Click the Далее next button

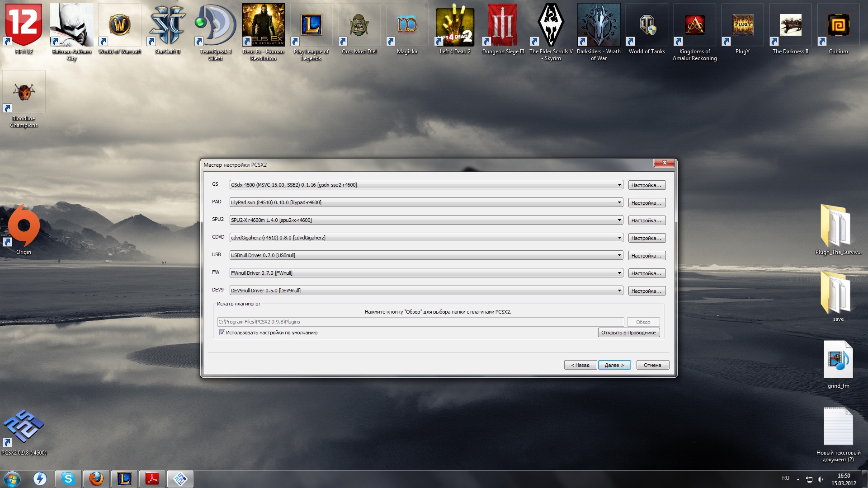614,365
